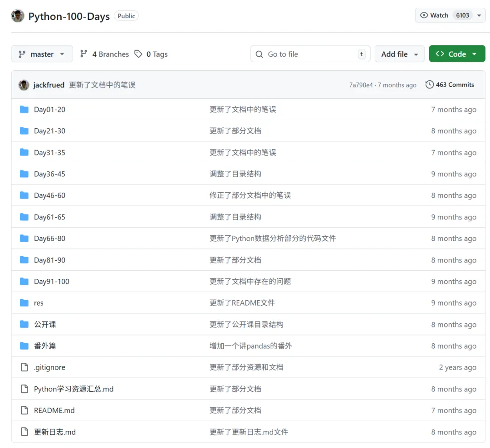Screen dimensions: 490x448
Task: Focus the Go to file search field
Action: coord(310,54)
